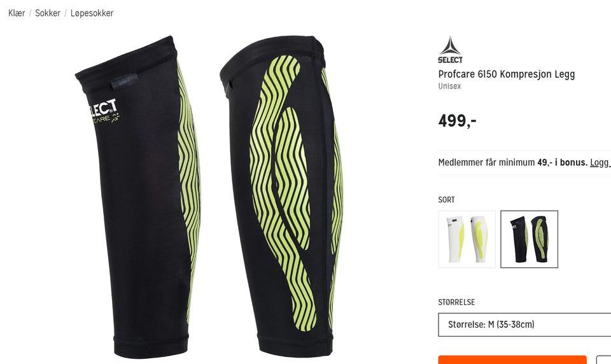Enlarge the left black sleeve product image
The height and width of the screenshot is (364, 611).
[x=138, y=197]
